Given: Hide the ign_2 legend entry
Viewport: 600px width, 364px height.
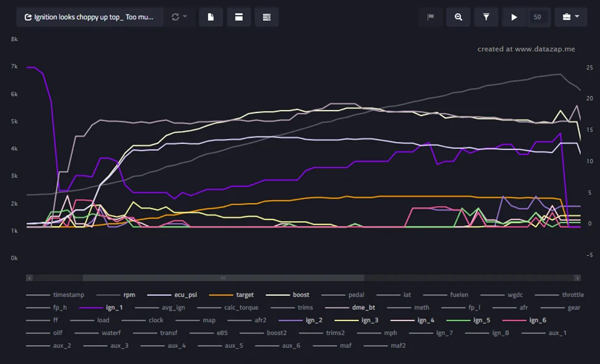Looking at the screenshot, I should point(301,320).
